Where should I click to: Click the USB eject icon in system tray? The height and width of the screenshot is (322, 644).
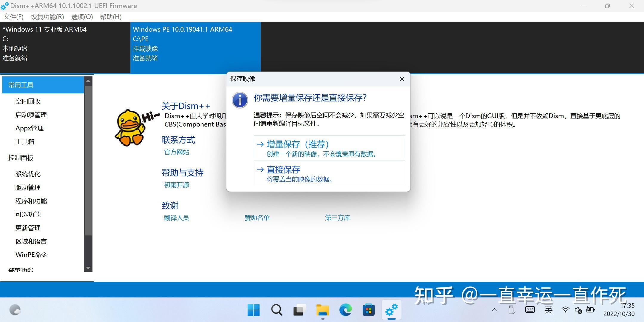(512, 310)
